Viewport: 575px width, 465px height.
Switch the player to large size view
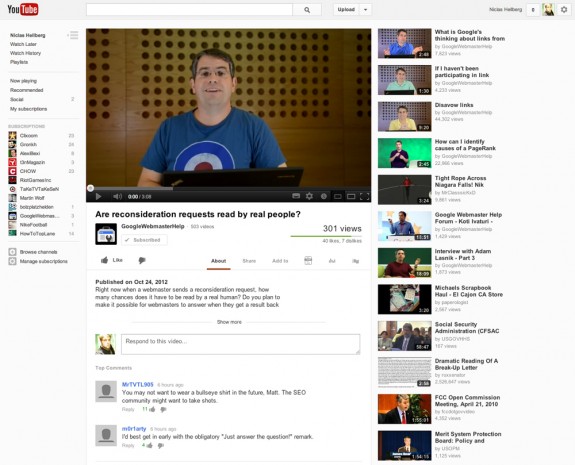[x=351, y=197]
